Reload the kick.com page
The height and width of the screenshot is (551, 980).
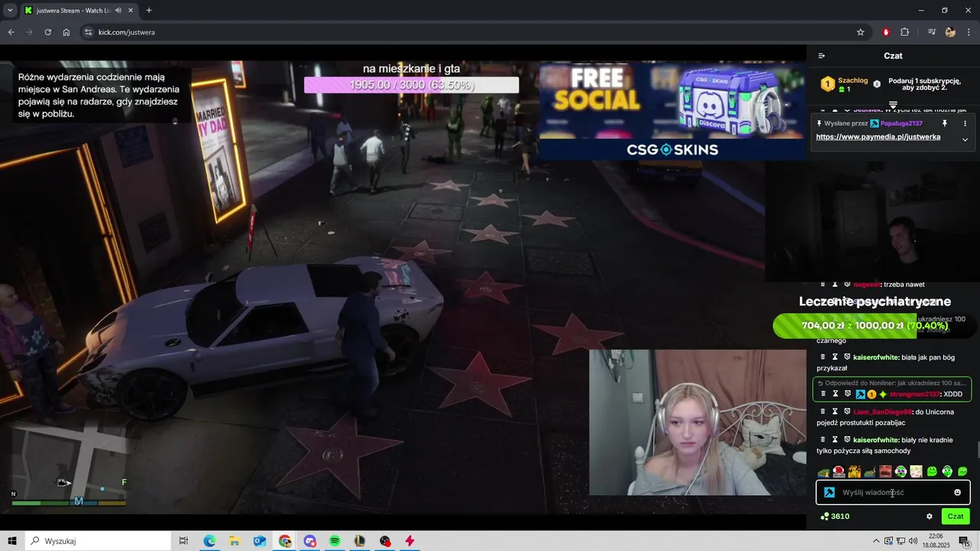coord(47,32)
